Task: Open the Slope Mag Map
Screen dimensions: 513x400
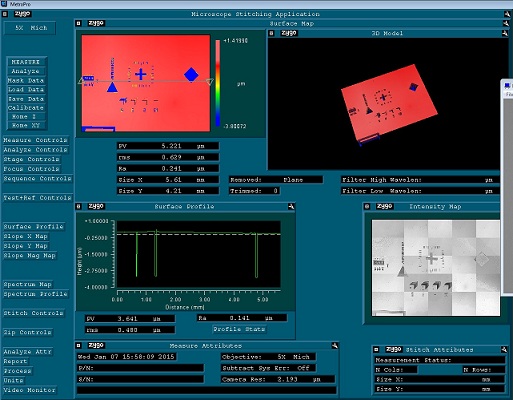Action: point(30,256)
